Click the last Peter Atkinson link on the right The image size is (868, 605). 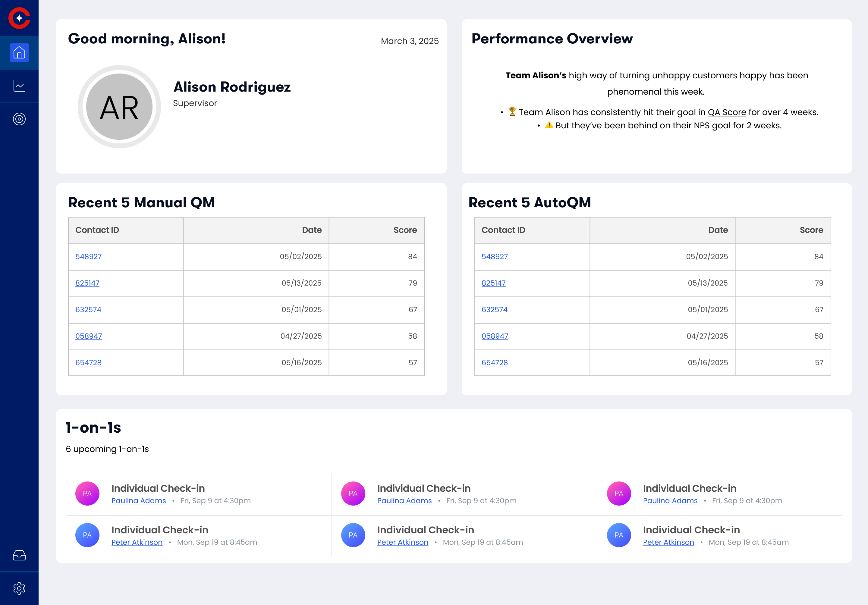coord(668,542)
